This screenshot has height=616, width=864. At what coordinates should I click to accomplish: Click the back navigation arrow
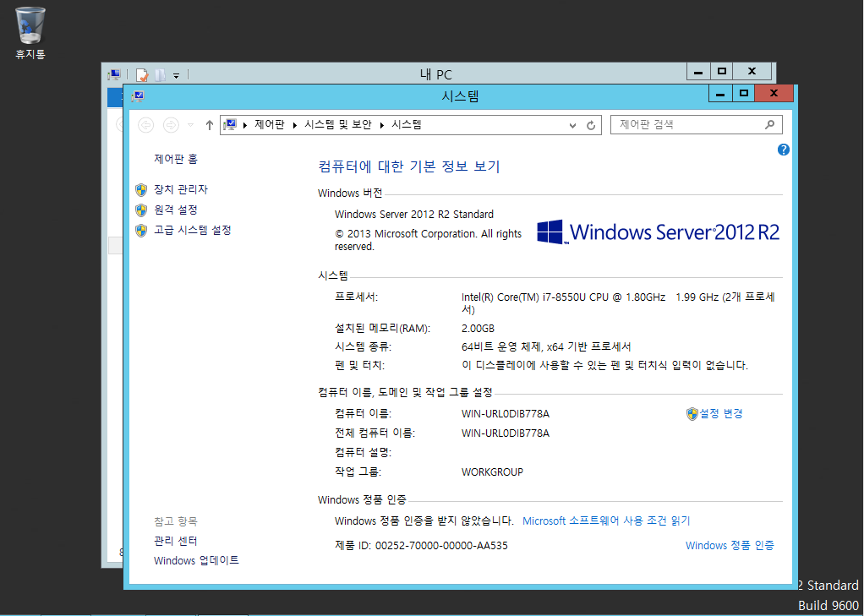point(146,125)
